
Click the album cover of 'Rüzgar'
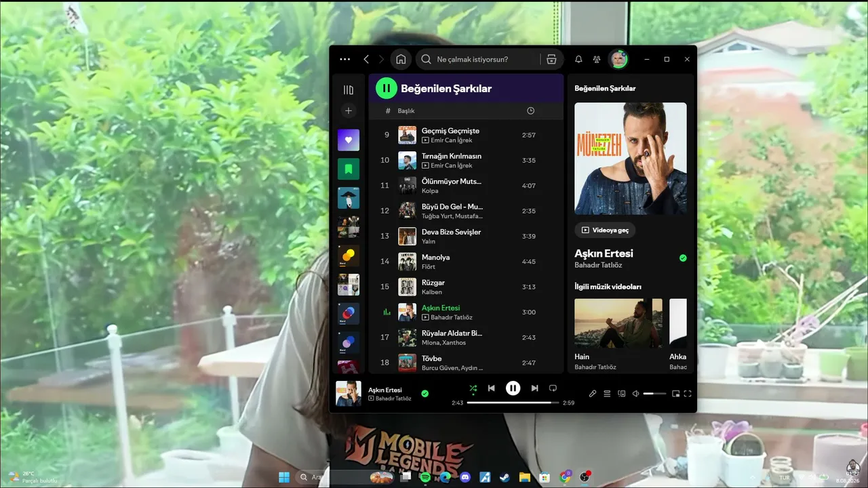pyautogui.click(x=407, y=287)
